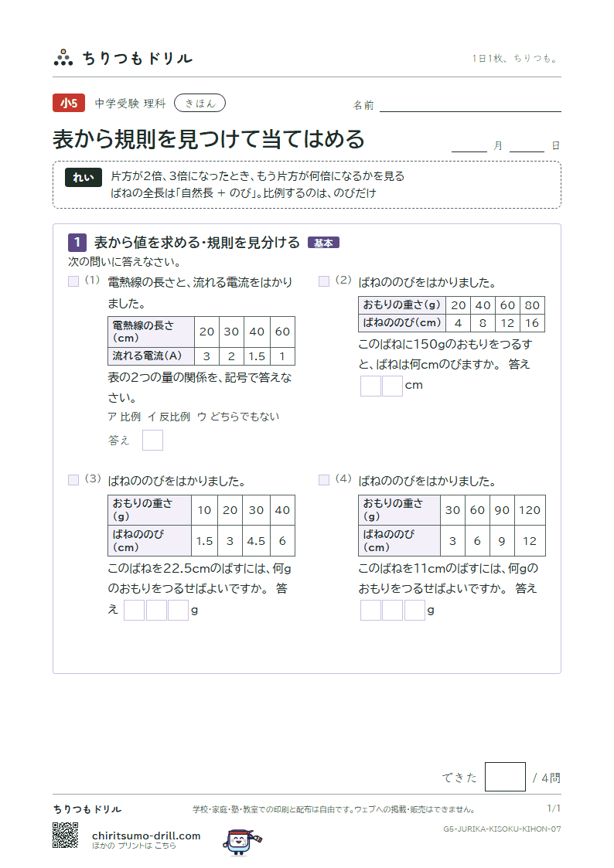Click the purple section number 1 badge
The image size is (614, 868).
pyautogui.click(x=77, y=242)
